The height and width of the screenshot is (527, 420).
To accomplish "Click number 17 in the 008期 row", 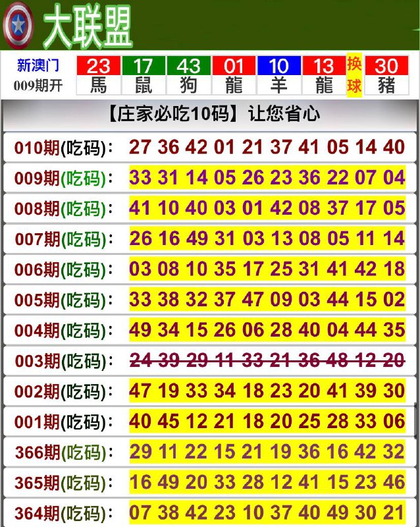I will [366, 208].
